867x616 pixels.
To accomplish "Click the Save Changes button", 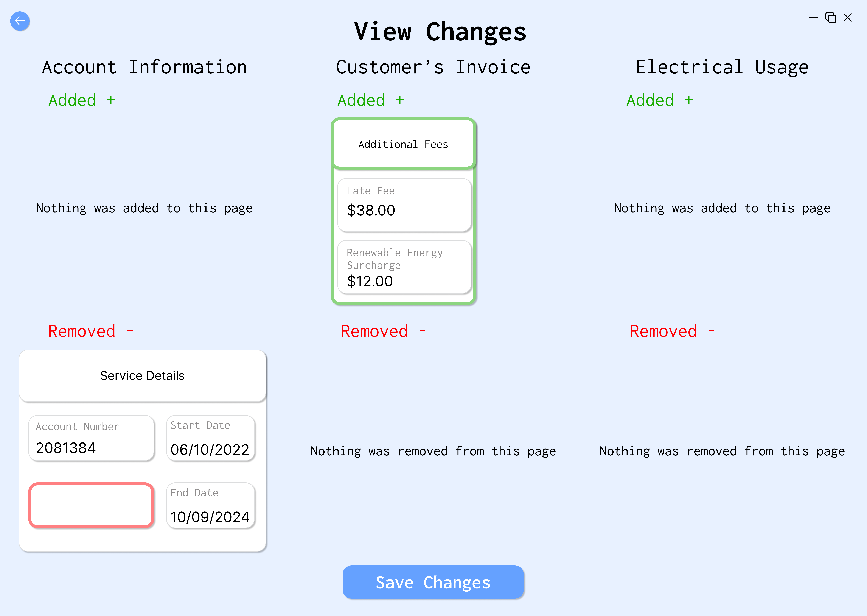I will [x=433, y=582].
